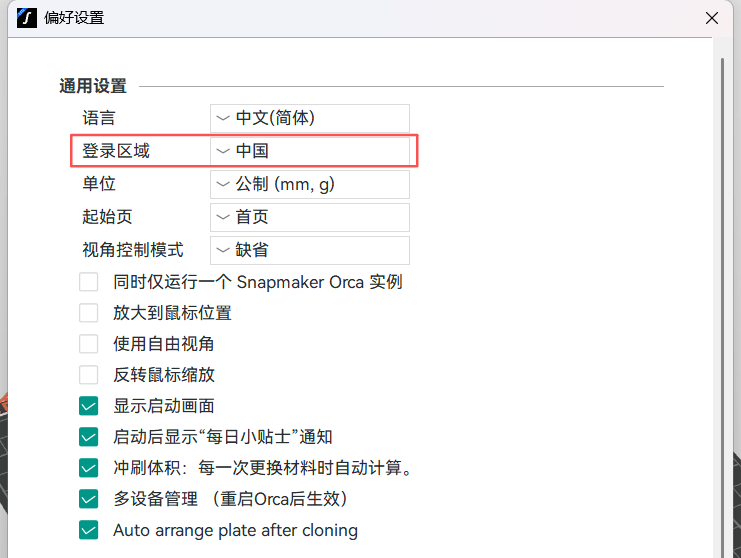Disable 多设备管理 checkbox
Viewport: 741px width, 558px height.
point(89,499)
